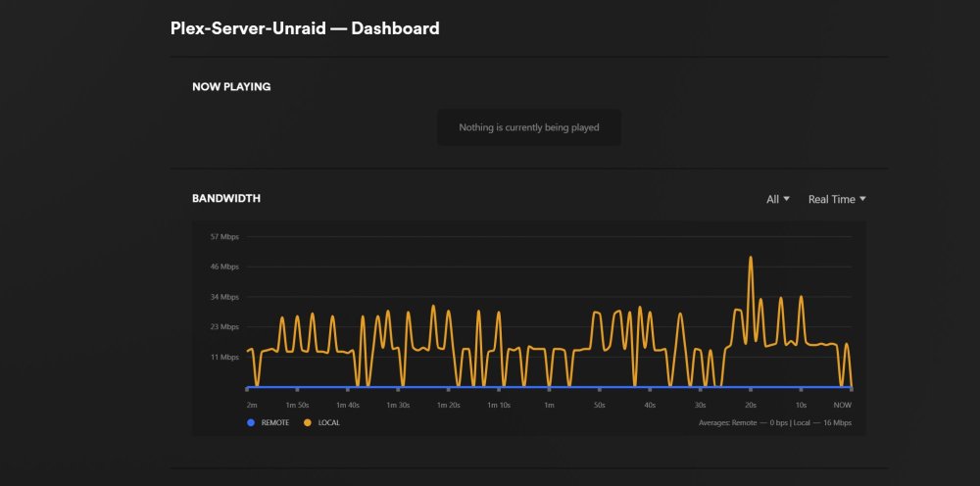
Task: Toggle the LOCAL series legend label
Action: [328, 423]
